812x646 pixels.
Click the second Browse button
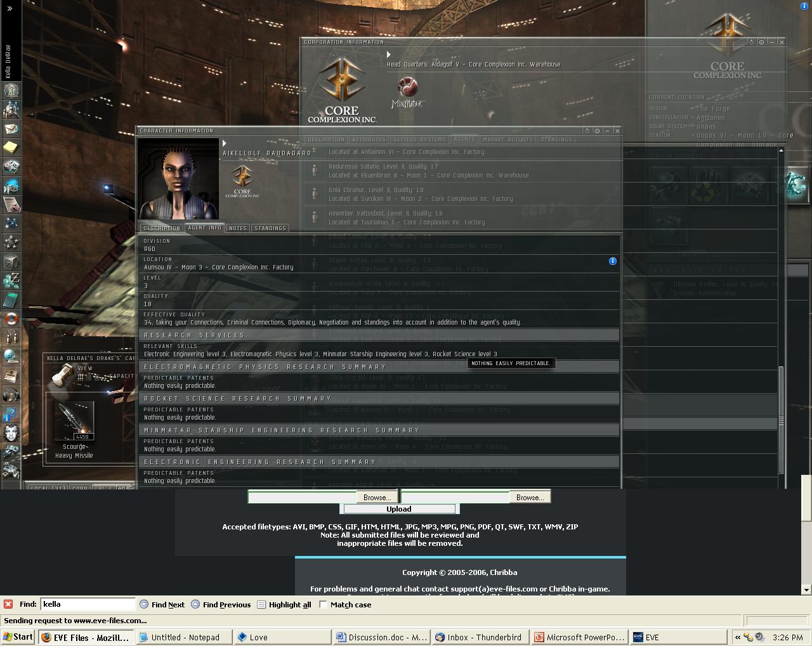tap(530, 498)
